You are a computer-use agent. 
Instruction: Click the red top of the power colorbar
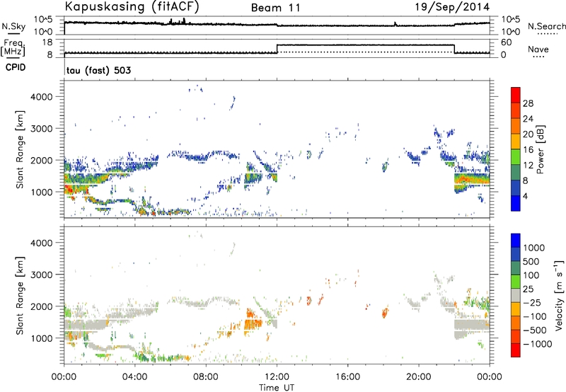516,93
